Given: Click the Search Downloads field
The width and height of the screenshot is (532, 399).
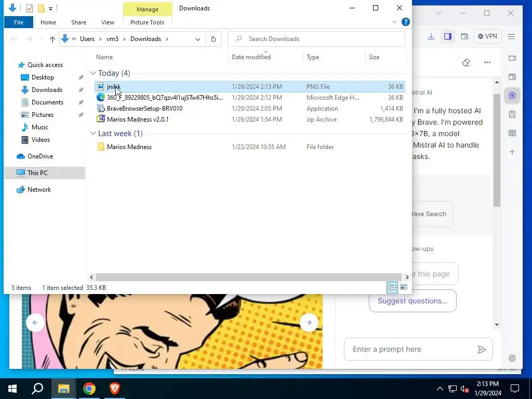Looking at the screenshot, I should pyautogui.click(x=316, y=39).
